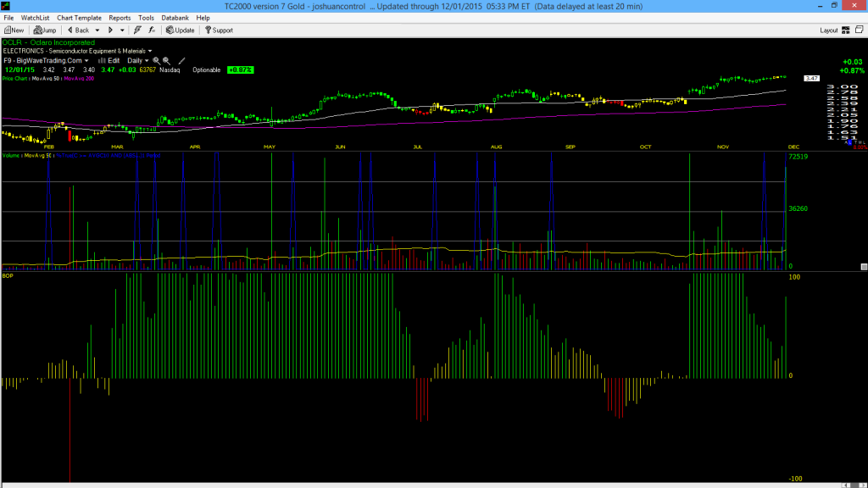Select the line drawing tool
This screenshot has width=868, height=488.
coord(181,61)
